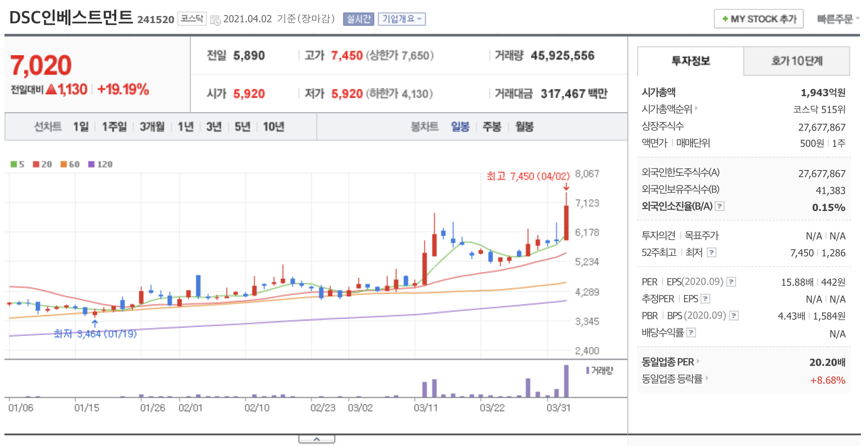Click the DSC인베스트먼트 stock title
This screenshot has width=868, height=446.
(71, 18)
